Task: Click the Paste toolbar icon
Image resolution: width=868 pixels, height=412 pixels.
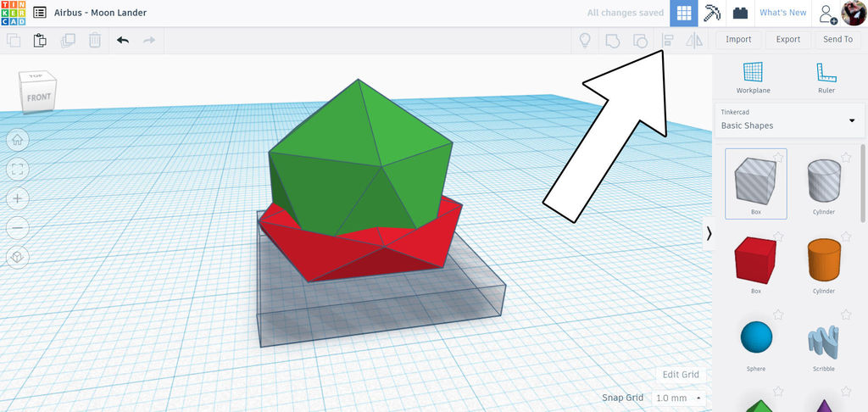Action: (40, 41)
